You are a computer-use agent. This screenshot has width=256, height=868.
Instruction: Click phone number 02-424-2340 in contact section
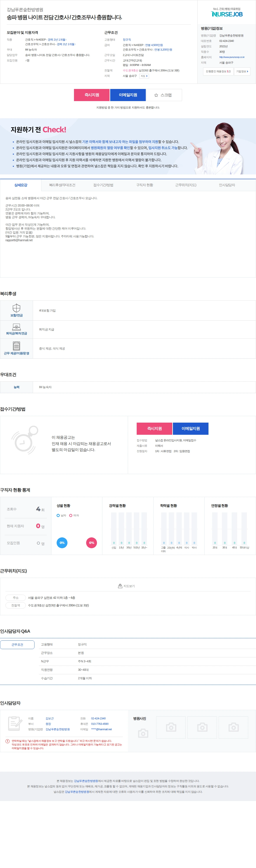point(98,718)
